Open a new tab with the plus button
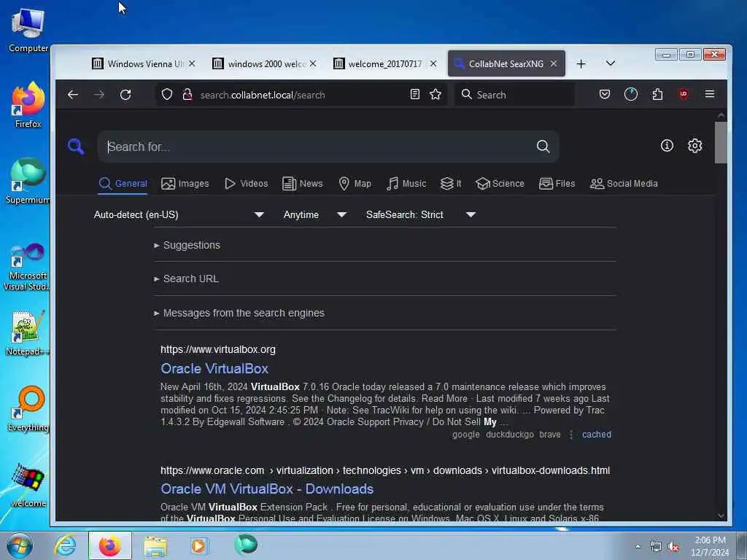 581,64
